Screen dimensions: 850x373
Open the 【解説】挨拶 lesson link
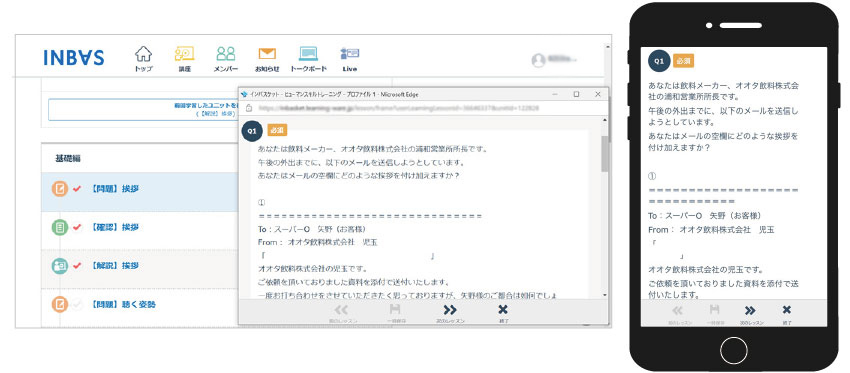[114, 266]
